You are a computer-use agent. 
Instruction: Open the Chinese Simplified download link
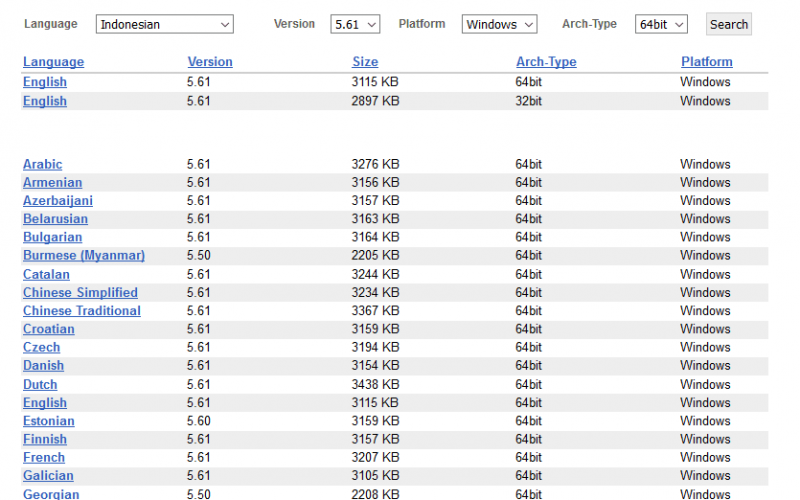coord(80,293)
